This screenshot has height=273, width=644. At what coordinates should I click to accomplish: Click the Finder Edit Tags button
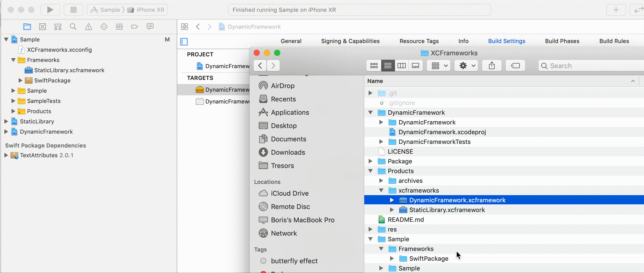click(515, 66)
